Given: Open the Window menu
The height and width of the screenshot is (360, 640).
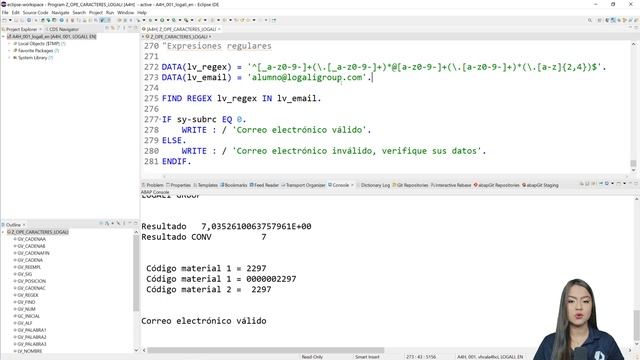Looking at the screenshot, I should (125, 13).
